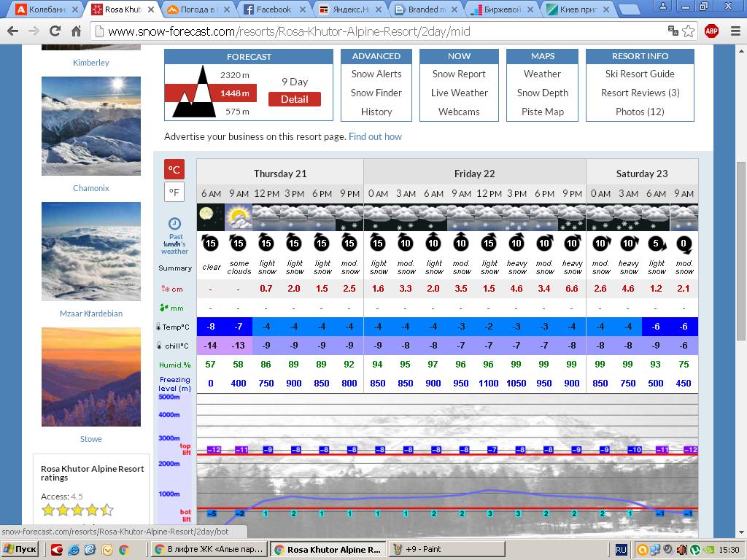Open the Chrome hamburger menu

(735, 31)
